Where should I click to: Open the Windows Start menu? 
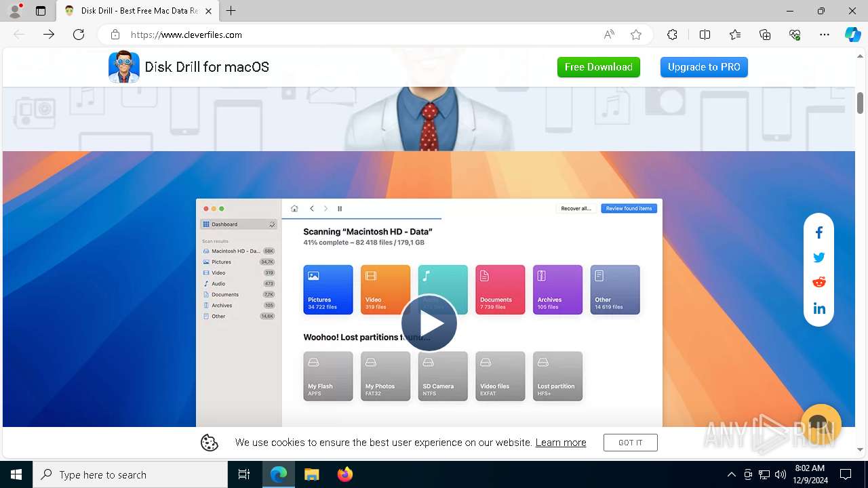coord(16,474)
